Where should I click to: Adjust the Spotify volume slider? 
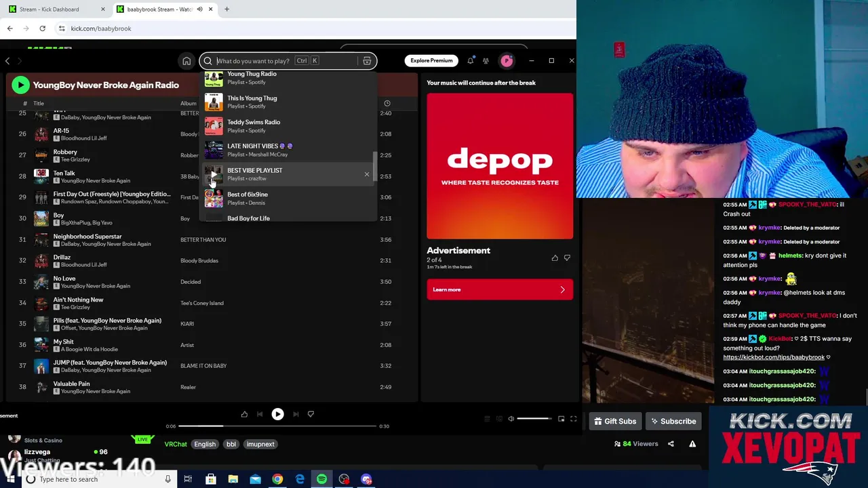click(534, 419)
